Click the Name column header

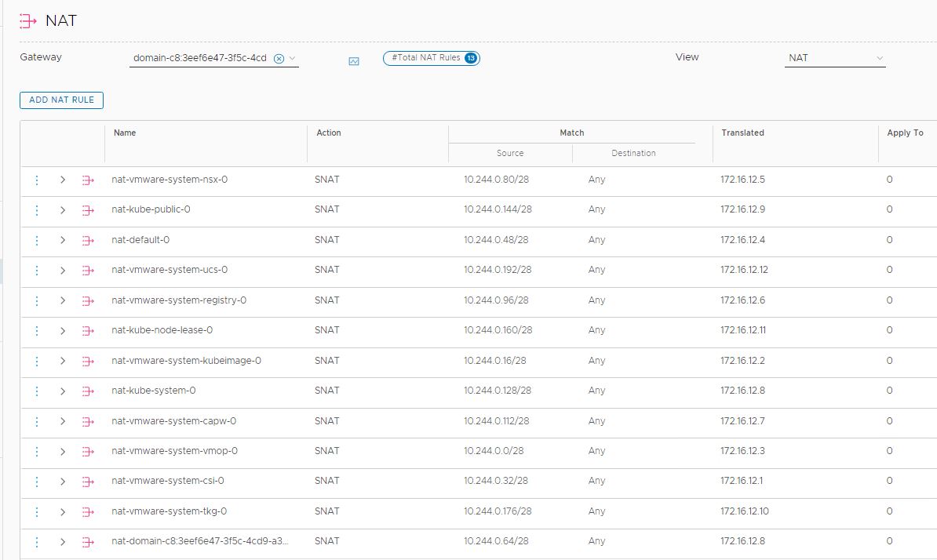(125, 133)
